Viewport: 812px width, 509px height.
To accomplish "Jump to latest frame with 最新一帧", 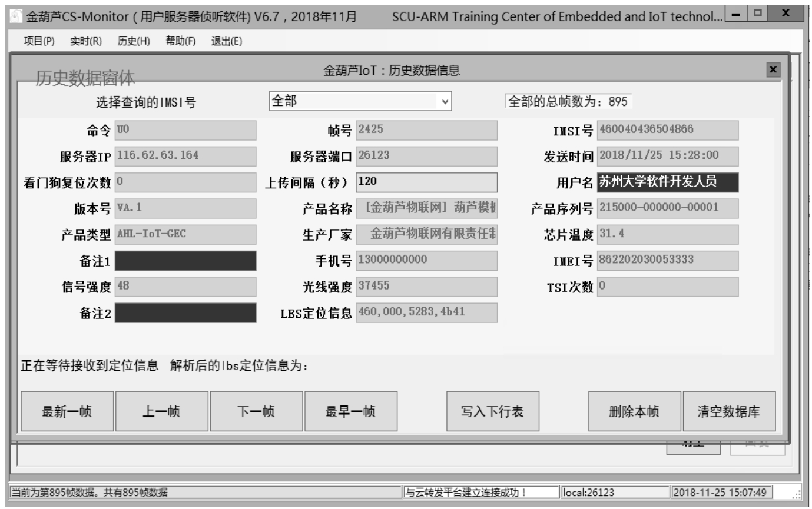I will pos(67,411).
